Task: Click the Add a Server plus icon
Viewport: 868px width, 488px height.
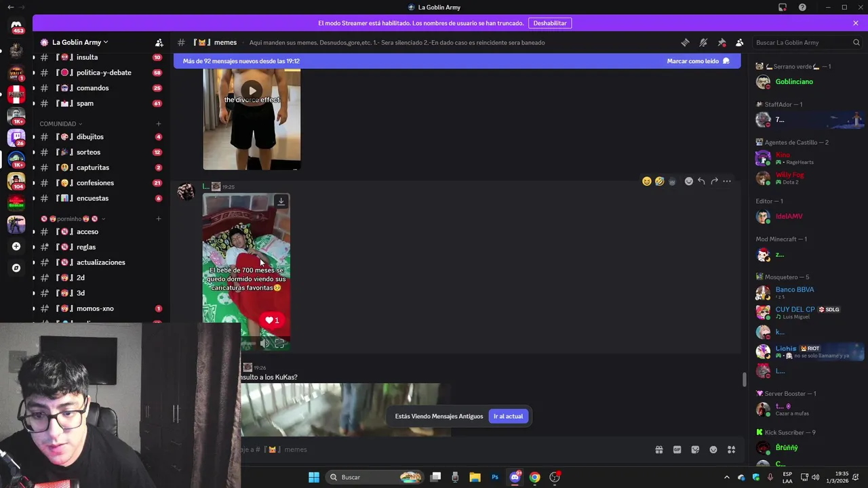Action: click(x=16, y=246)
